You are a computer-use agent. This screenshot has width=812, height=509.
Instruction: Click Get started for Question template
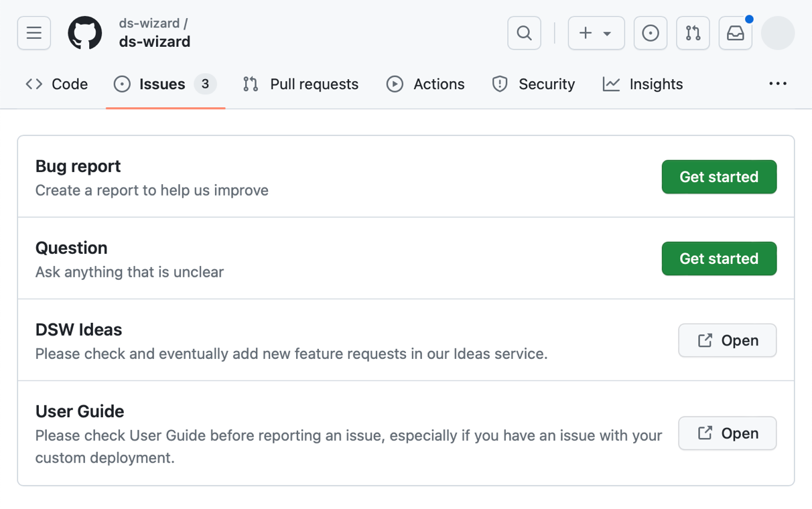[719, 259]
